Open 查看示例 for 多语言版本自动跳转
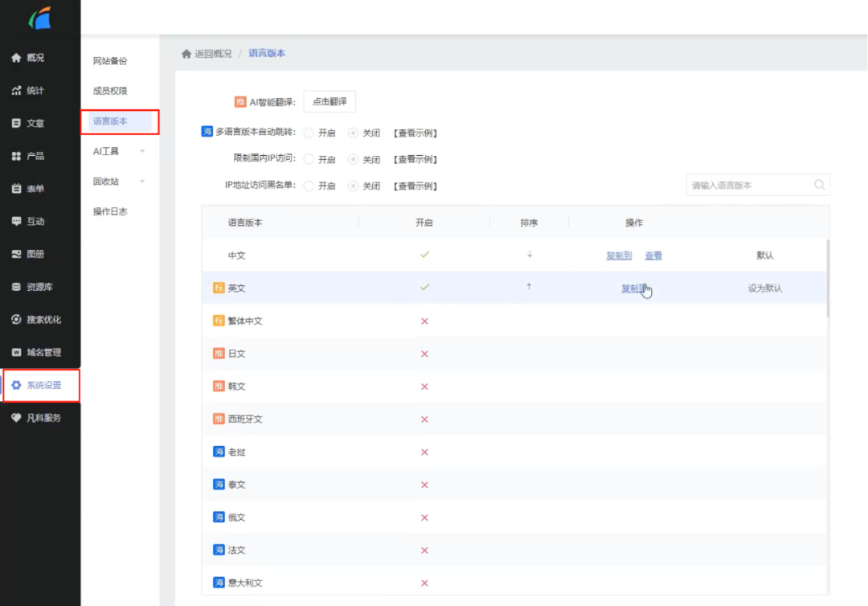 coord(416,133)
